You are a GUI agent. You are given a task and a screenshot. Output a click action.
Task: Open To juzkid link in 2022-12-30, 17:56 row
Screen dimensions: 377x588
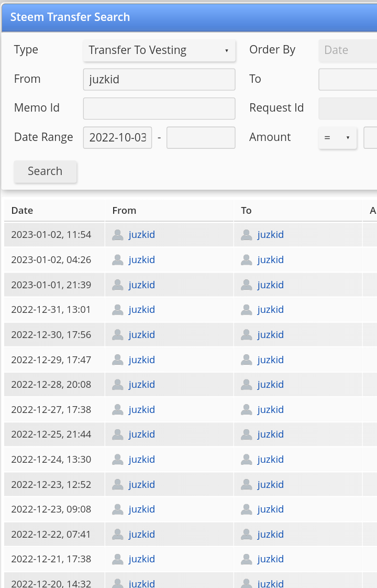[x=271, y=335]
